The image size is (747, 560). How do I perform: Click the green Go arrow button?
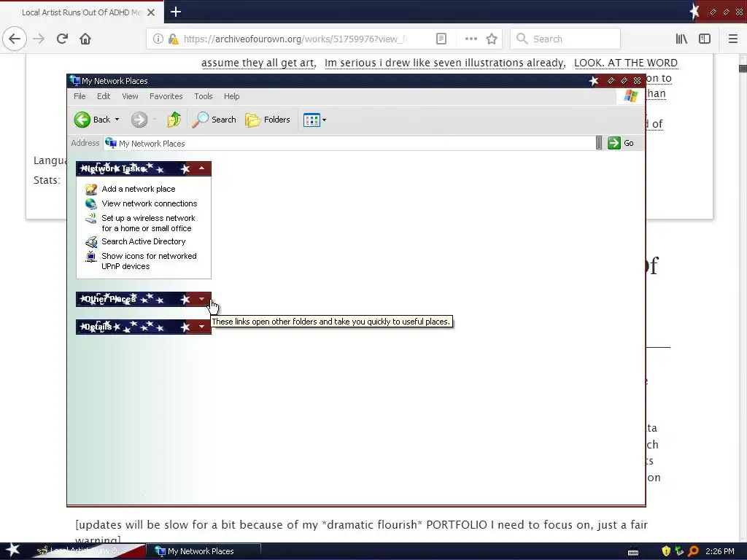[x=614, y=143]
